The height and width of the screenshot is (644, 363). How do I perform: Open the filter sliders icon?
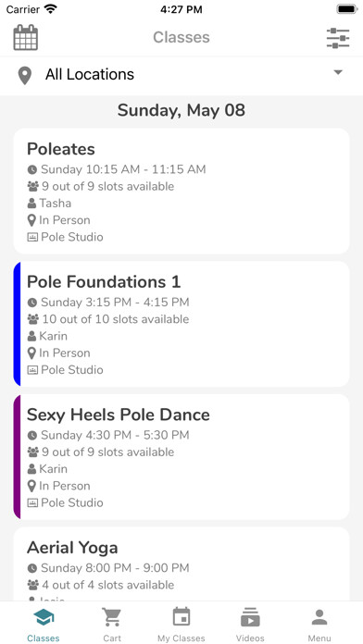[338, 38]
